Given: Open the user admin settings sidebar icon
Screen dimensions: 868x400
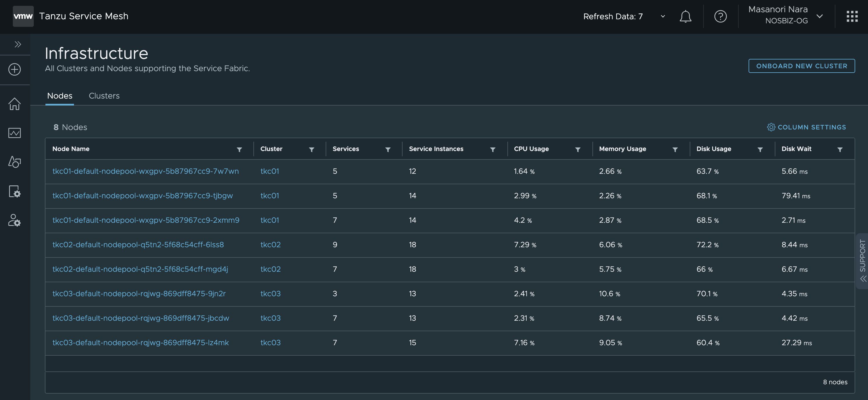Looking at the screenshot, I should click(x=15, y=220).
